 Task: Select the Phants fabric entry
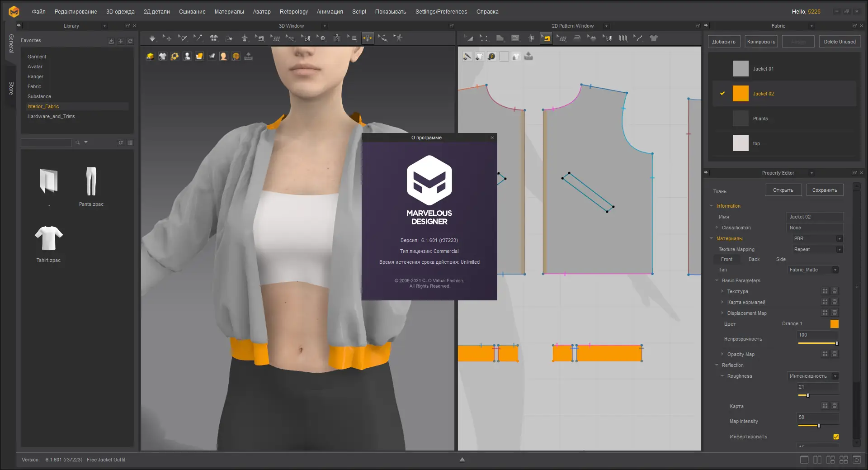click(785, 119)
